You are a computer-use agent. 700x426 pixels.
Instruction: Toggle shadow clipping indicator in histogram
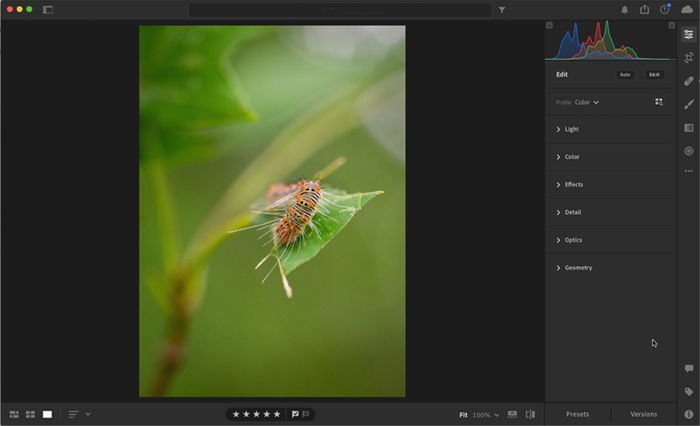[x=550, y=25]
